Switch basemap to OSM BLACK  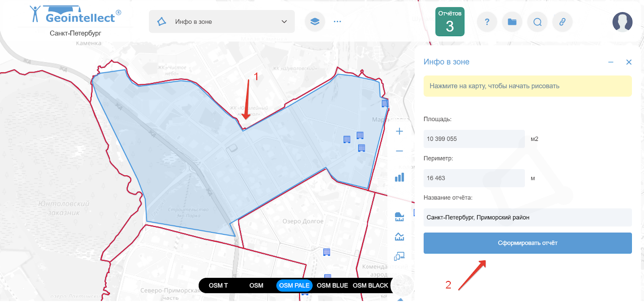(370, 285)
